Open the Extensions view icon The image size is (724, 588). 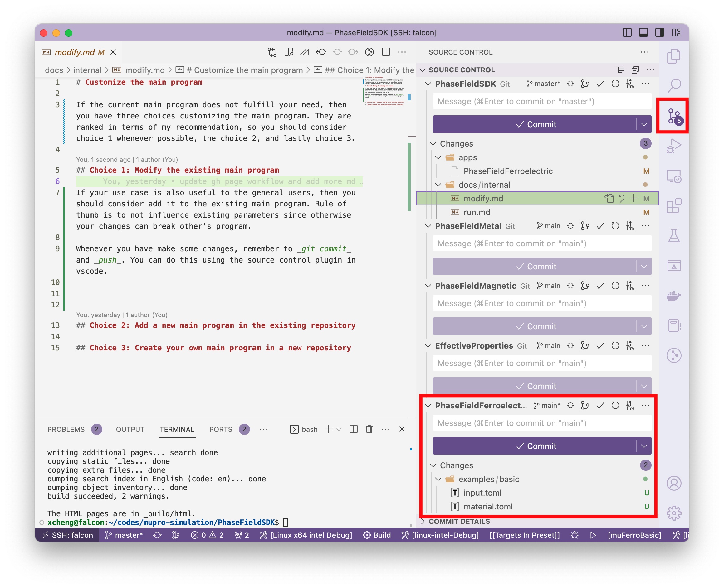(673, 205)
